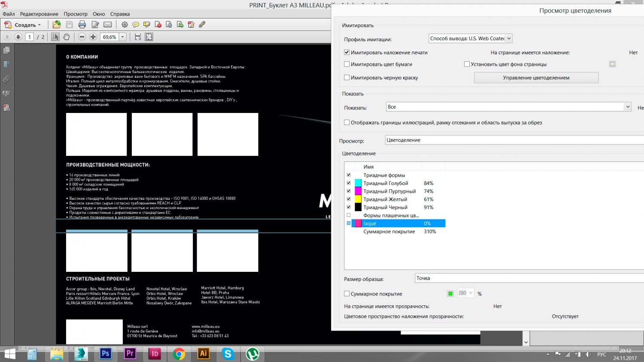The height and width of the screenshot is (362, 644).
Task: Open Google Chrome from taskbar
Action: (179, 354)
